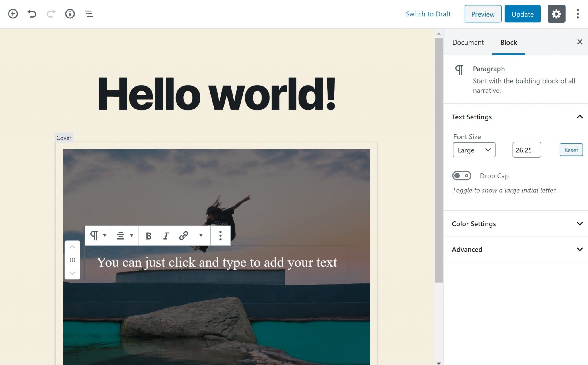
Task: Click the italic formatting icon
Action: click(x=166, y=235)
